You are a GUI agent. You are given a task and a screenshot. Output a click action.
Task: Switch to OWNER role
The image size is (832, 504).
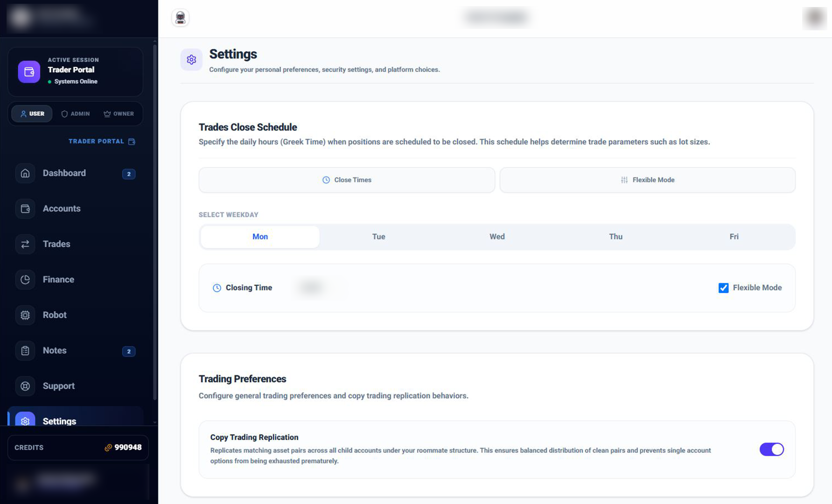point(119,114)
